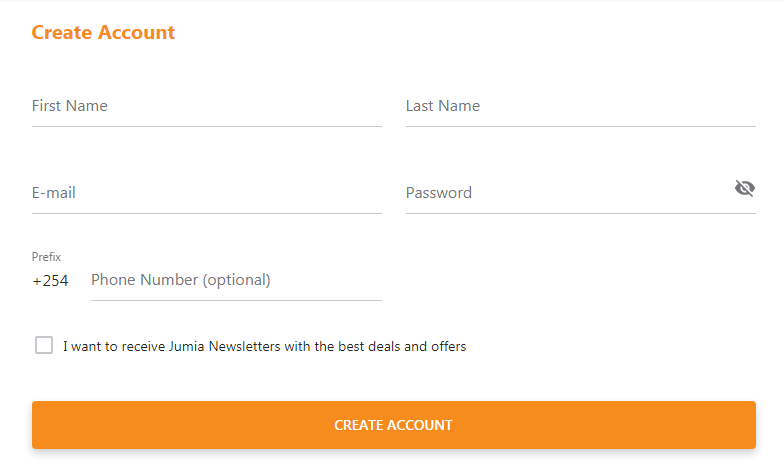784x465 pixels.
Task: Submit with the orange CREATE ACCOUNT button
Action: [x=394, y=424]
